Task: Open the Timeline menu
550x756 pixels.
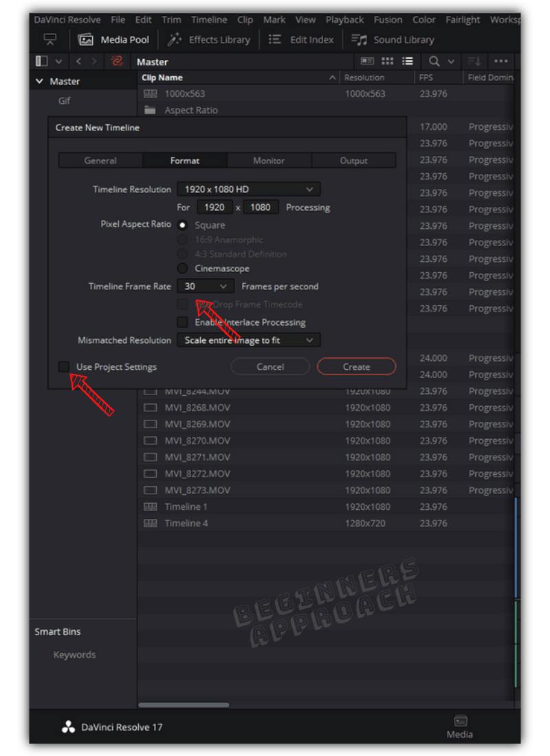Action: tap(209, 20)
